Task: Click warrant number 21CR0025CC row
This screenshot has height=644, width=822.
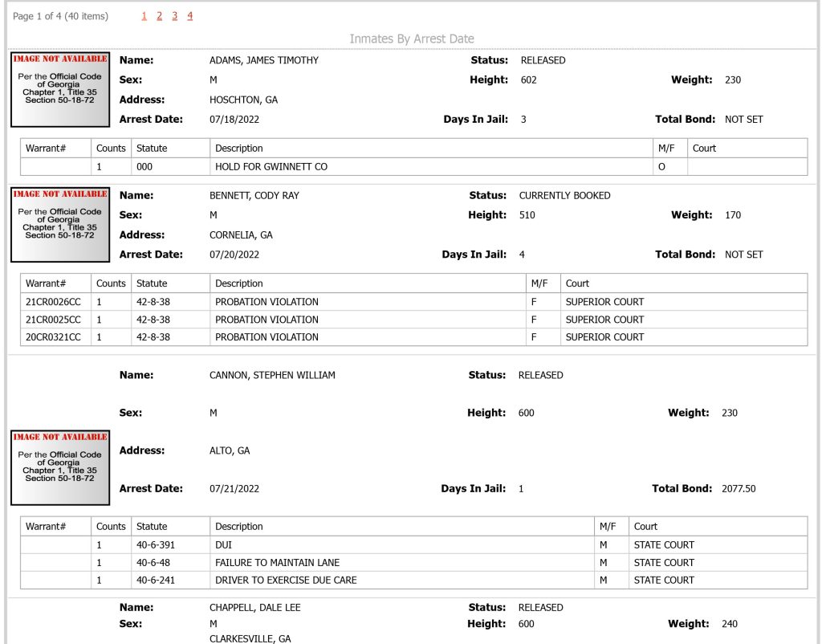Action: (x=413, y=320)
